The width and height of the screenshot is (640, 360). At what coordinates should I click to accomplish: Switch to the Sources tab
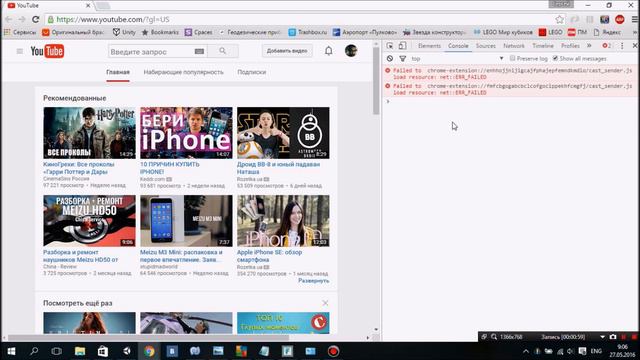coord(486,46)
